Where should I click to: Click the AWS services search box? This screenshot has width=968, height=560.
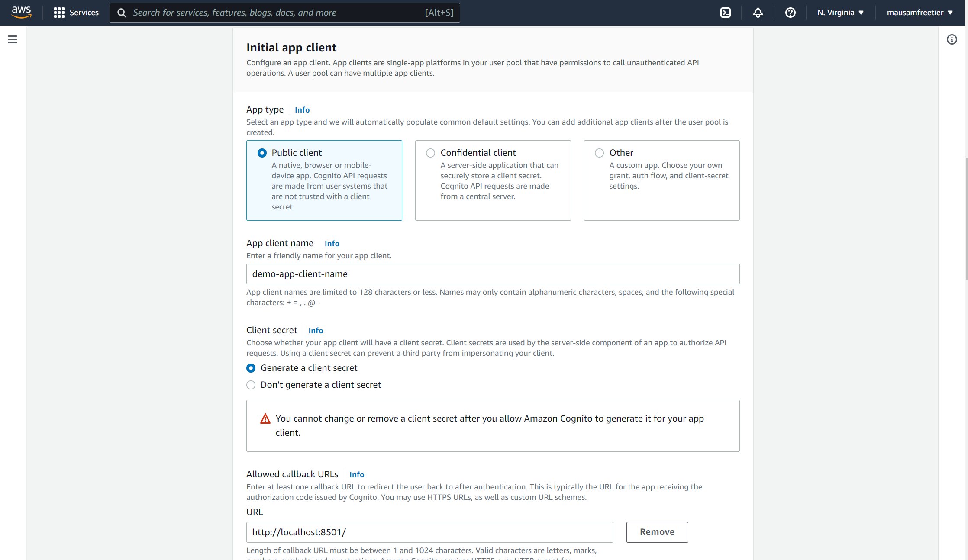277,13
